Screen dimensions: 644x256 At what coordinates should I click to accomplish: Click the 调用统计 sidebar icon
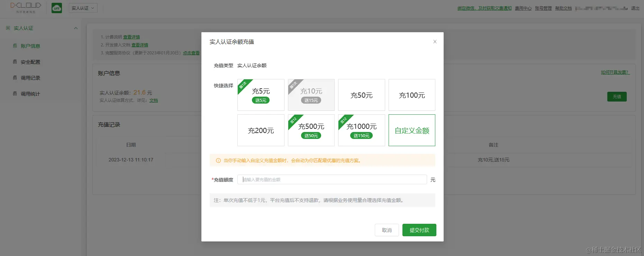coord(15,94)
